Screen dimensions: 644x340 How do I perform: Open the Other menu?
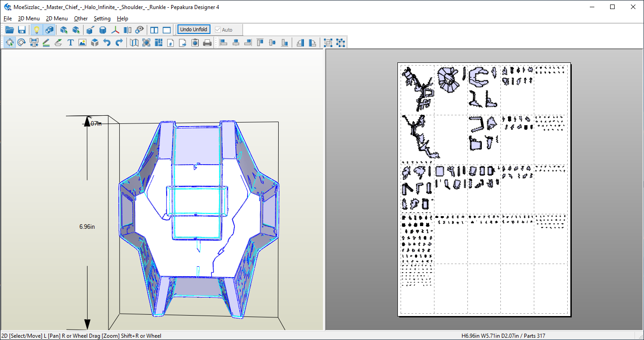81,19
